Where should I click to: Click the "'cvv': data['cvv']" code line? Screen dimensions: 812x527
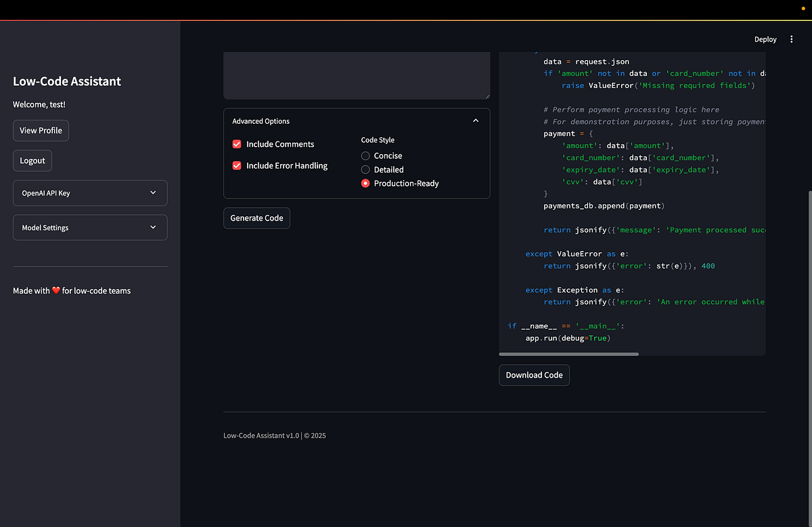point(602,182)
